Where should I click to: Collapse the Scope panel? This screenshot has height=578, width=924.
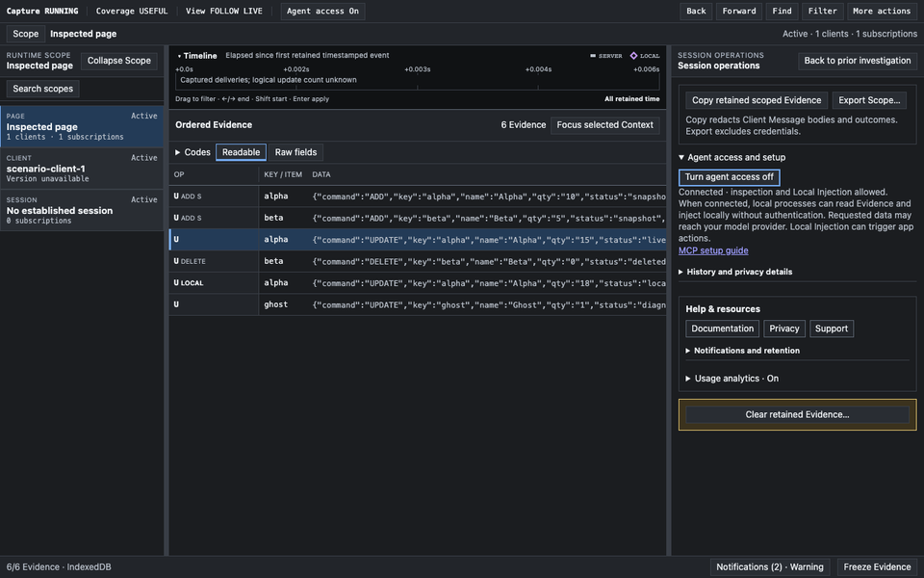tap(119, 61)
